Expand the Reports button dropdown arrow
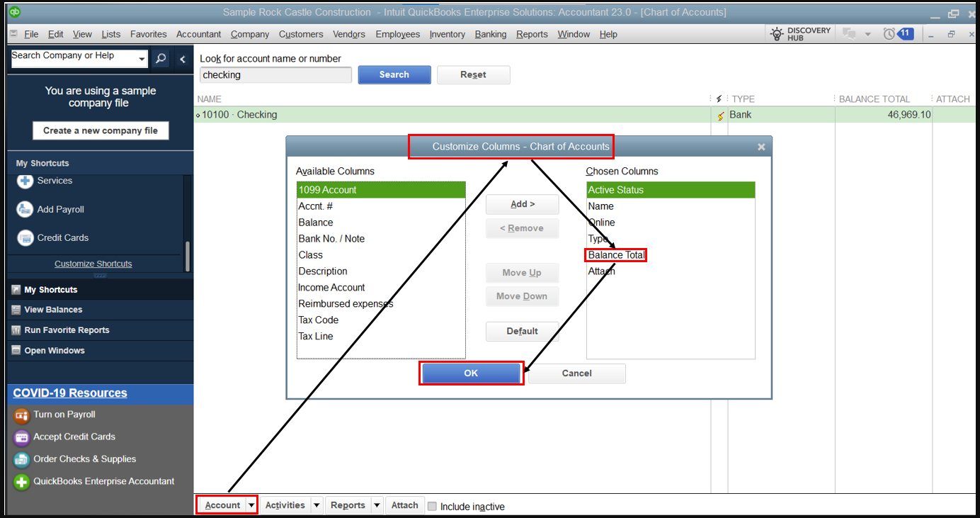The height and width of the screenshot is (518, 980). tap(377, 505)
